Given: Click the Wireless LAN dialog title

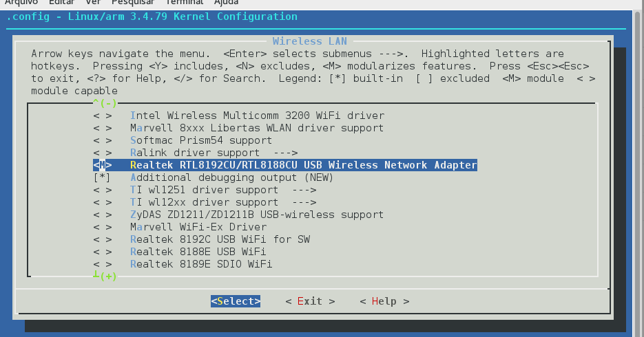Looking at the screenshot, I should click(x=310, y=41).
